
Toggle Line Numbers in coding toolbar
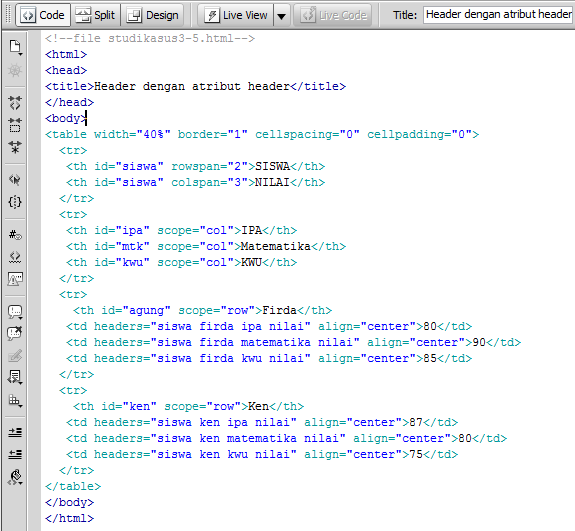15,235
